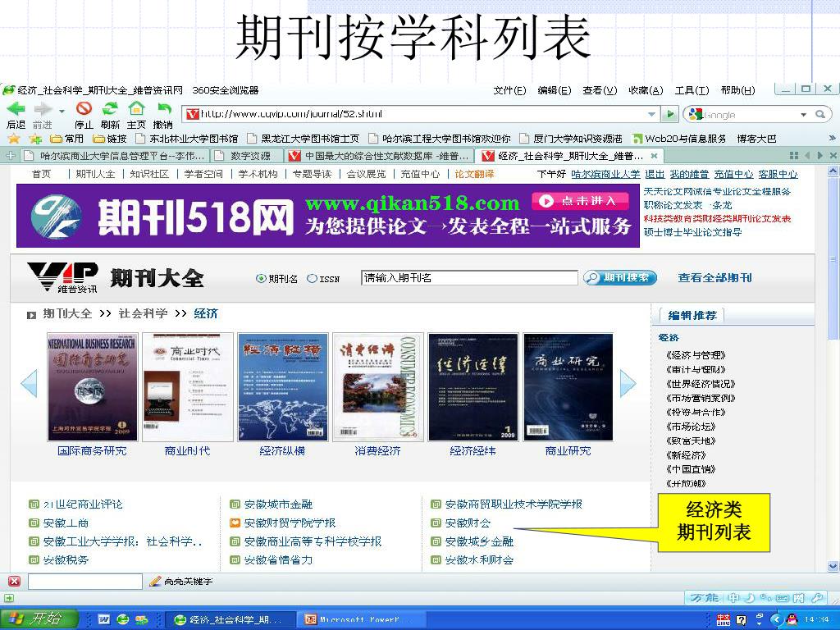Switch to 哈尔滨商业大学信息管理平台 tab
Image resolution: width=840 pixels, height=630 pixels.
[115, 156]
